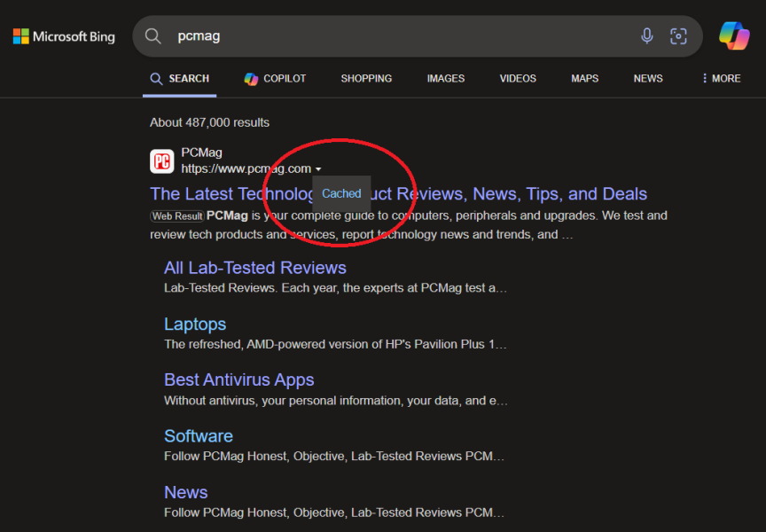The height and width of the screenshot is (532, 766).
Task: Expand the MORE menu
Action: coord(726,78)
